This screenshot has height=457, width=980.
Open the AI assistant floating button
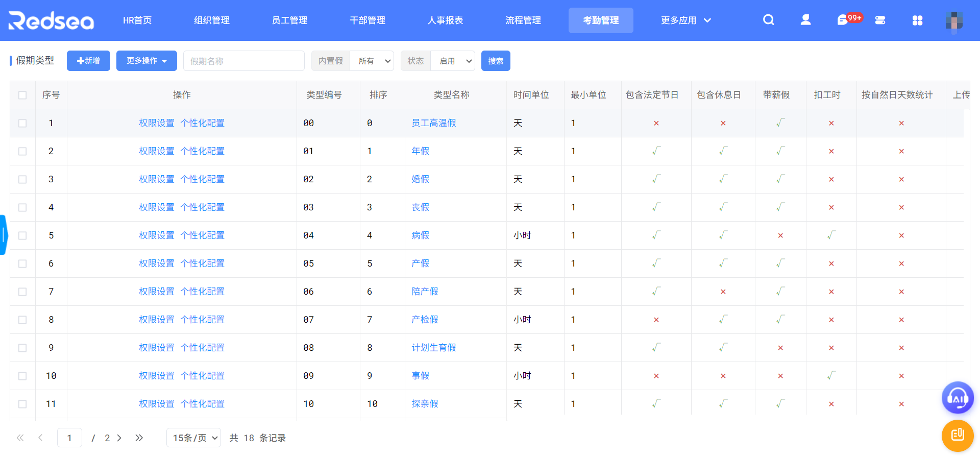tap(957, 398)
